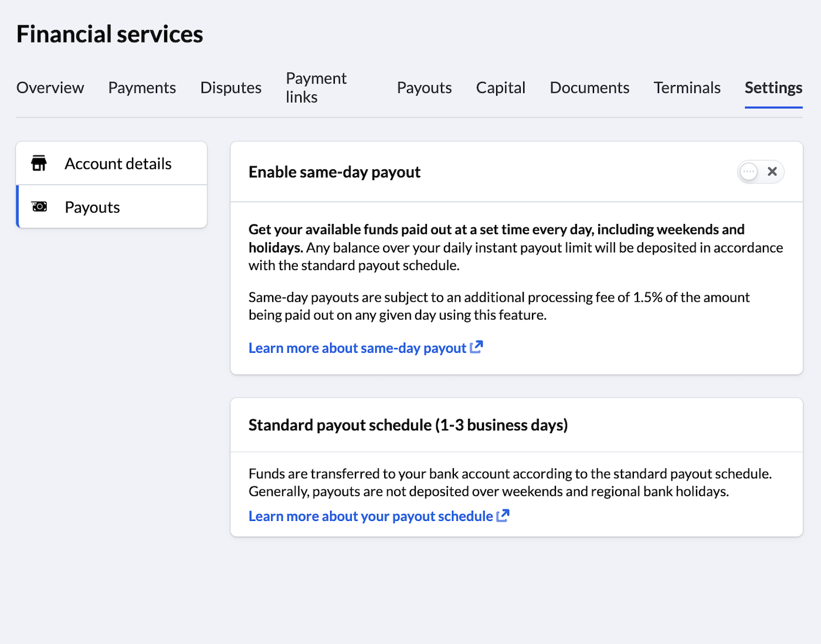Open Learn more about same-day payout link
The width and height of the screenshot is (821, 644).
click(357, 348)
